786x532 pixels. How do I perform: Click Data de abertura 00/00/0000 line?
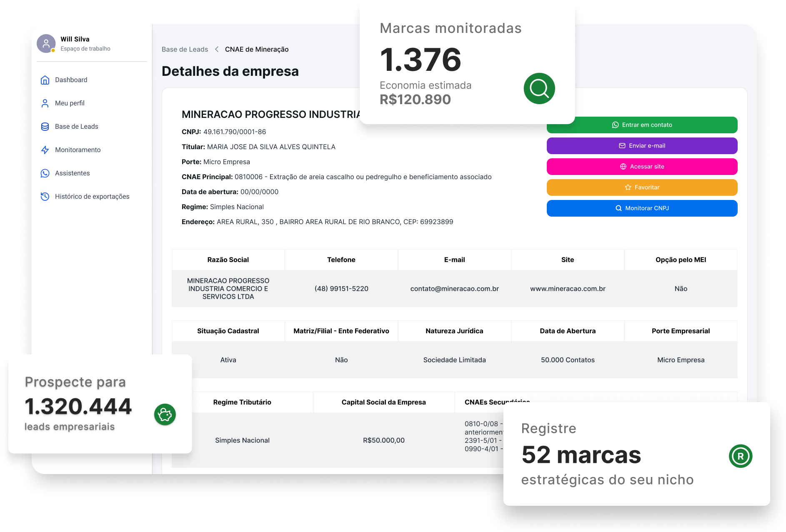pyautogui.click(x=230, y=192)
